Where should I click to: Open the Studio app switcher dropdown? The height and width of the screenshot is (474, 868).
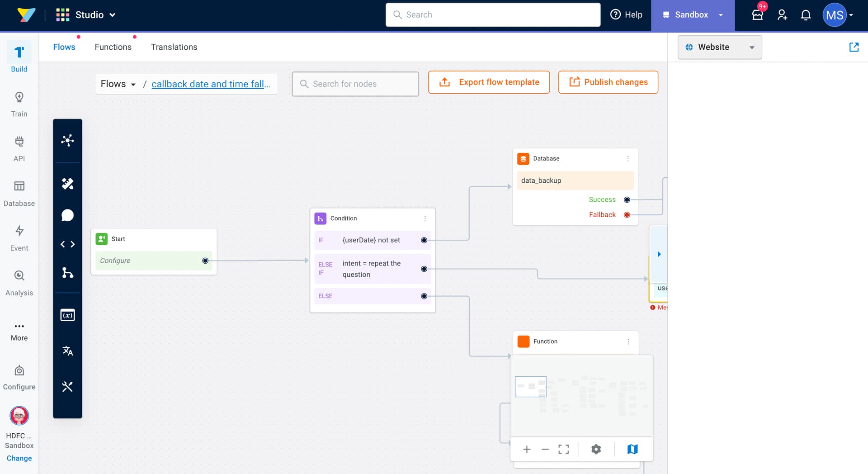pyautogui.click(x=86, y=15)
